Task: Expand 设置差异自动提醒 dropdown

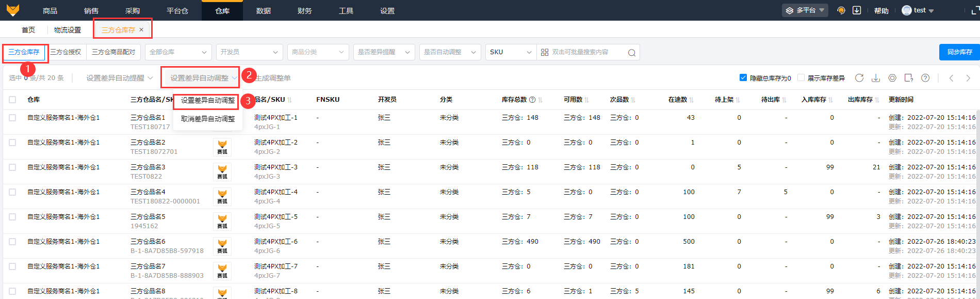Action: [120, 78]
